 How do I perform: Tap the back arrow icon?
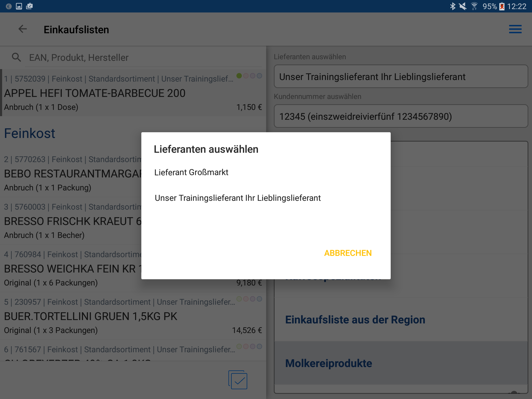23,29
